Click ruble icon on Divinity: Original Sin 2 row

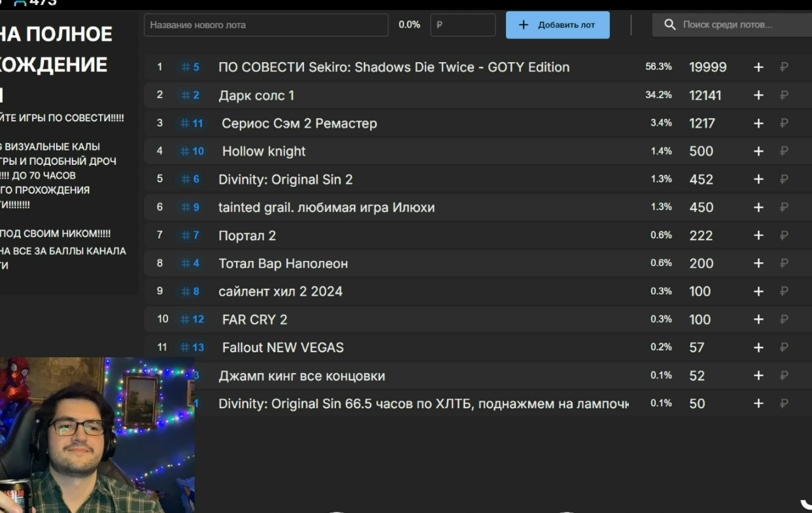[x=784, y=179]
